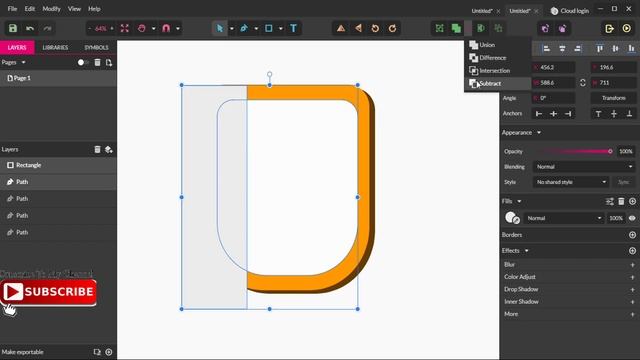Flip the selection horizontally

(x=358, y=28)
